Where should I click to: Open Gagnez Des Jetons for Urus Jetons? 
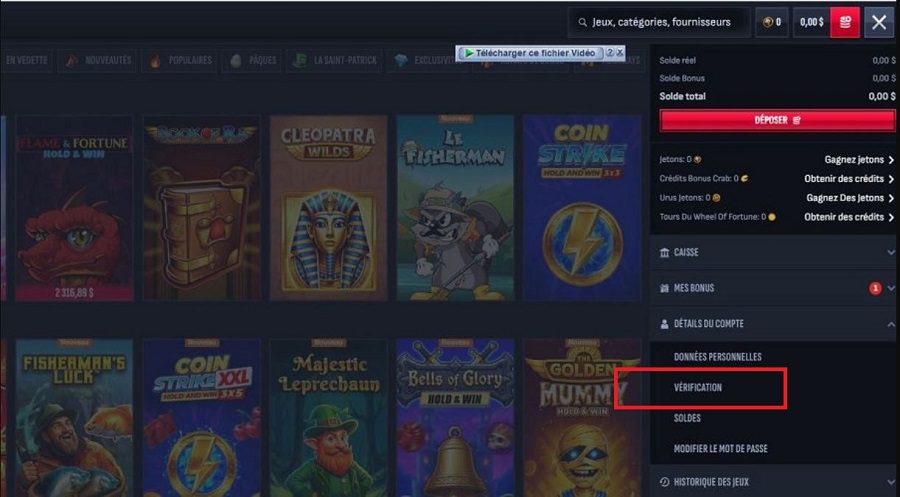tap(849, 197)
